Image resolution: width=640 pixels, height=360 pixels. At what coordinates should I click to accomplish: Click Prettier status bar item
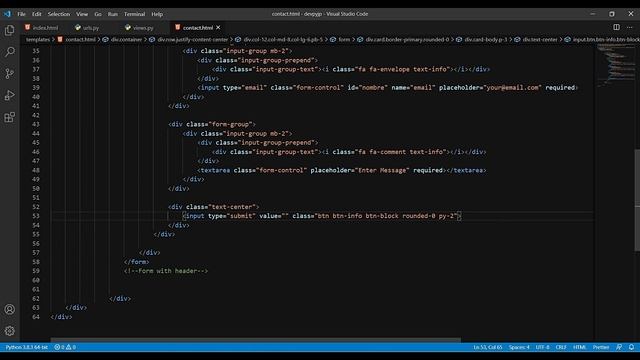click(x=601, y=347)
